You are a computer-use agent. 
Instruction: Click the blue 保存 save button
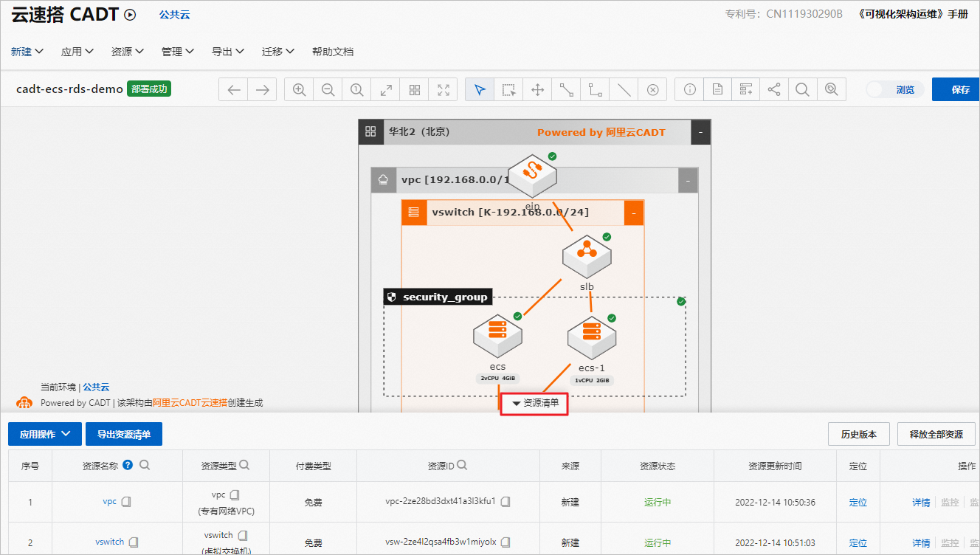coord(956,89)
